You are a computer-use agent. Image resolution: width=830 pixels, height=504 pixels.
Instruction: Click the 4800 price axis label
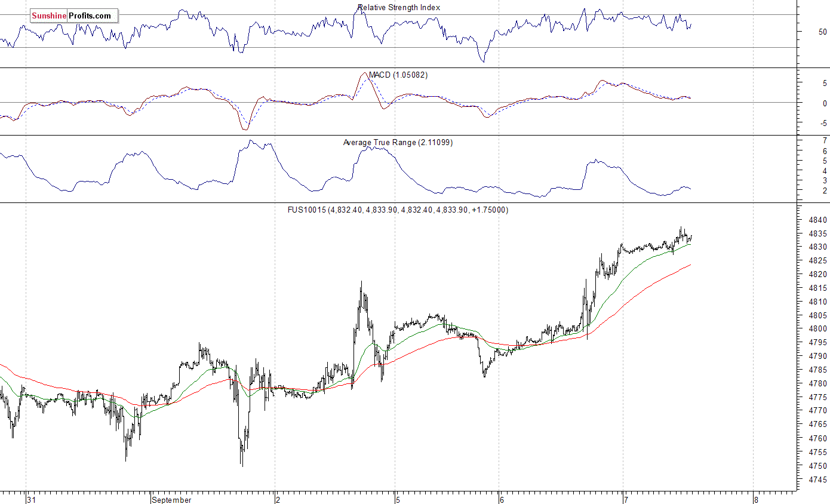click(x=817, y=329)
